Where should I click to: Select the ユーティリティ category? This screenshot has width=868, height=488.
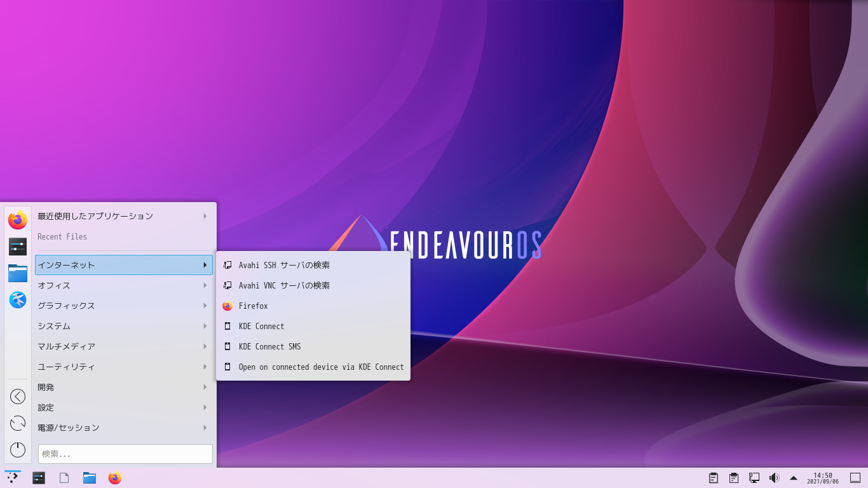pyautogui.click(x=124, y=367)
